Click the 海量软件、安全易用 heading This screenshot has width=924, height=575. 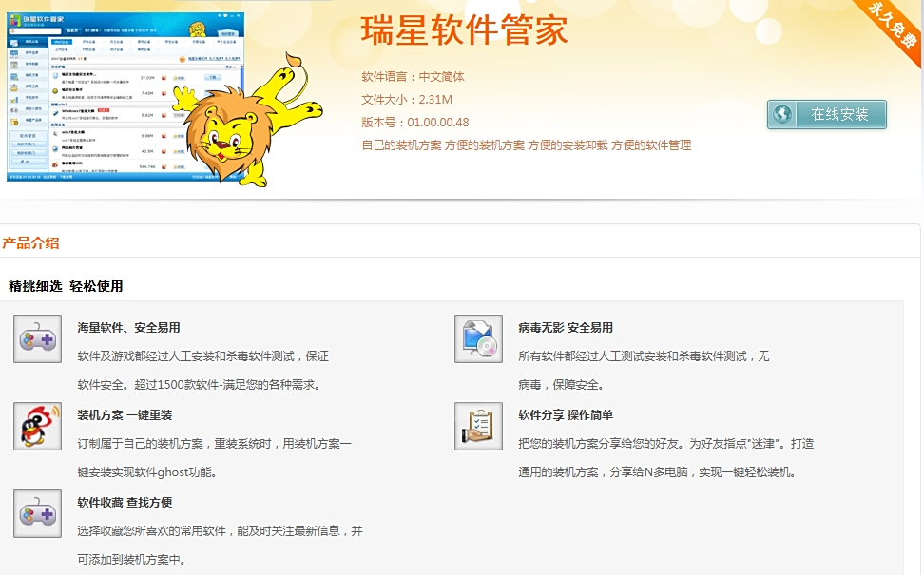click(x=128, y=328)
